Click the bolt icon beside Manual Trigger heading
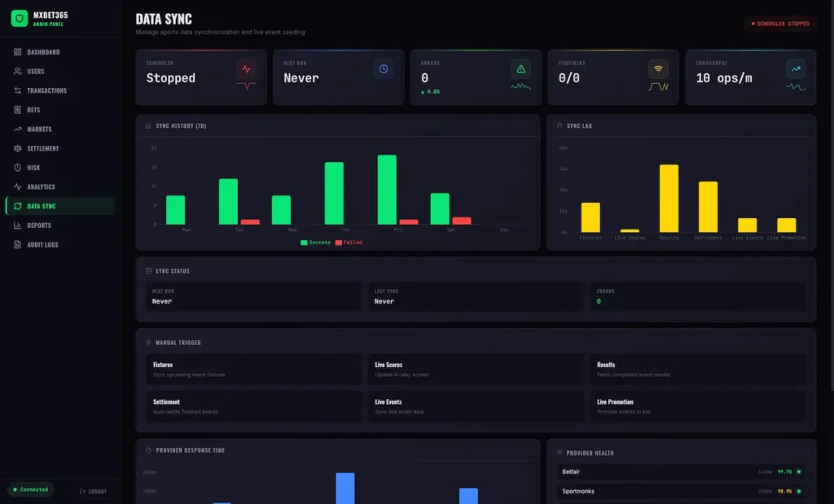The image size is (834, 504). (148, 343)
